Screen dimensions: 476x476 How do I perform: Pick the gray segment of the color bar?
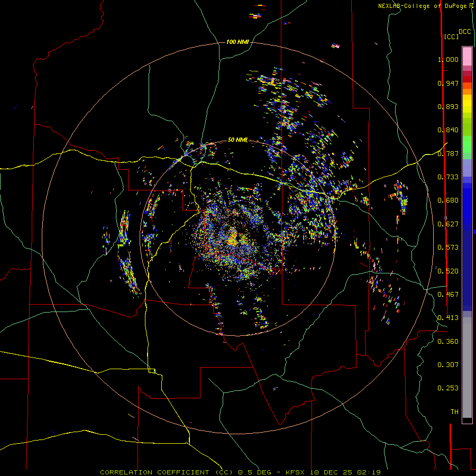point(467,368)
